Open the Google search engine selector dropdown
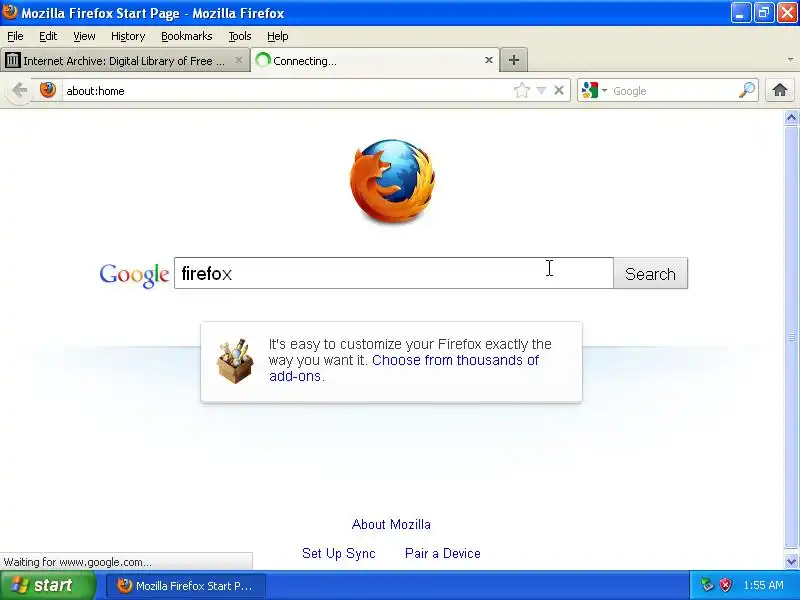Viewport: 800px width, 600px height. [x=595, y=90]
